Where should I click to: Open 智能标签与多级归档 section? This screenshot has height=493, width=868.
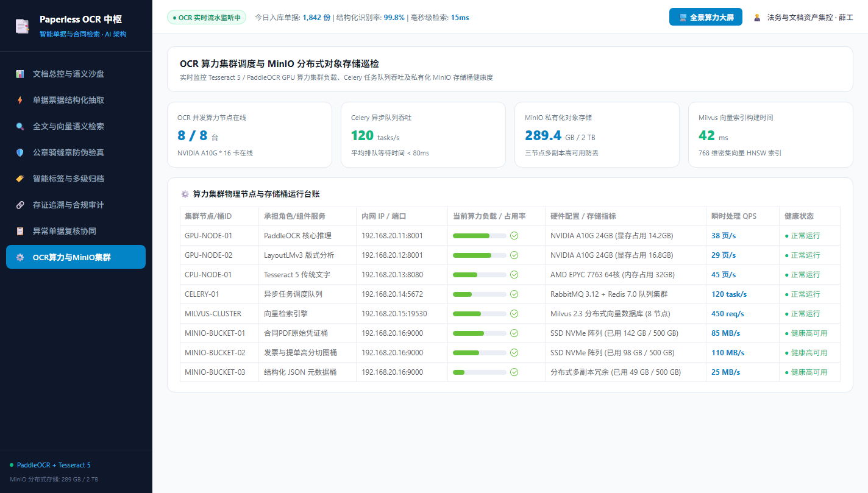76,179
